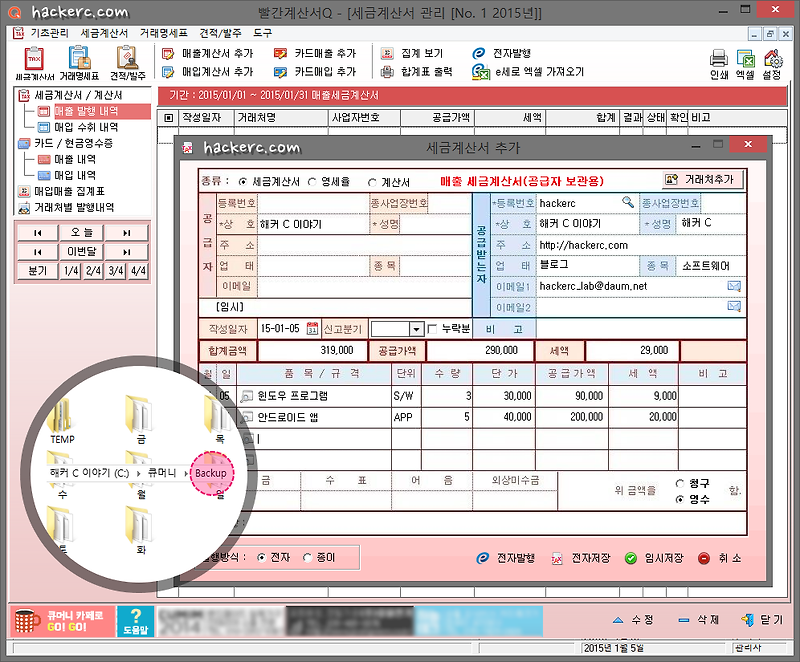Open the 기초관리 menu
This screenshot has width=800, height=662.
pyautogui.click(x=49, y=33)
